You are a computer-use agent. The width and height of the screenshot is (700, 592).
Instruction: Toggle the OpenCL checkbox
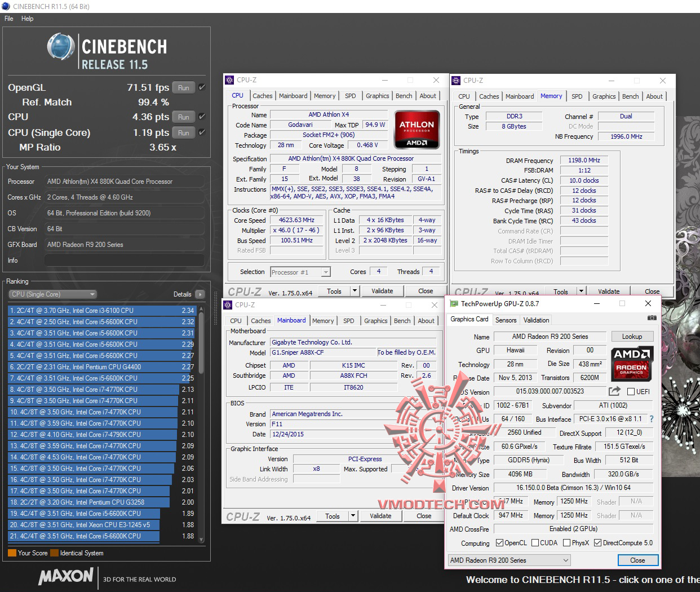499,543
